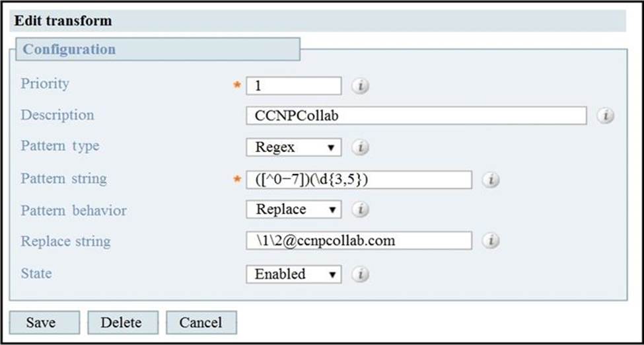This screenshot has height=345, width=644.
Task: Click into the Description field CCNPCollab
Action: [x=416, y=116]
